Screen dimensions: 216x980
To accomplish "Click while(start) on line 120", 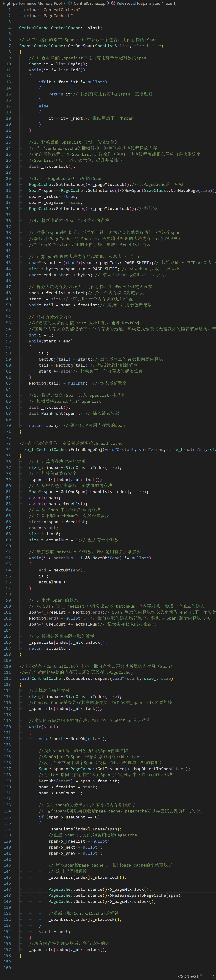I will [x=43, y=727].
